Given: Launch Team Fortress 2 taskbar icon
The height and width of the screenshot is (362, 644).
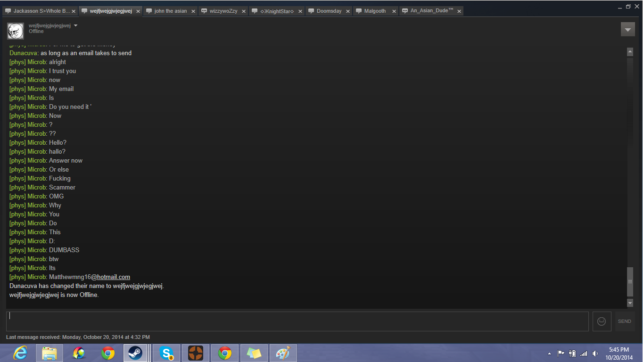Looking at the screenshot, I should (x=195, y=353).
